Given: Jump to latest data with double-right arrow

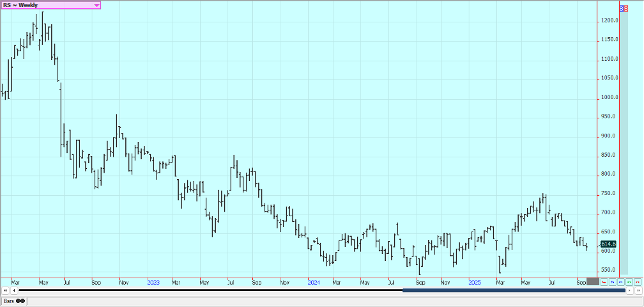Looking at the screenshot, I should pos(638,290).
